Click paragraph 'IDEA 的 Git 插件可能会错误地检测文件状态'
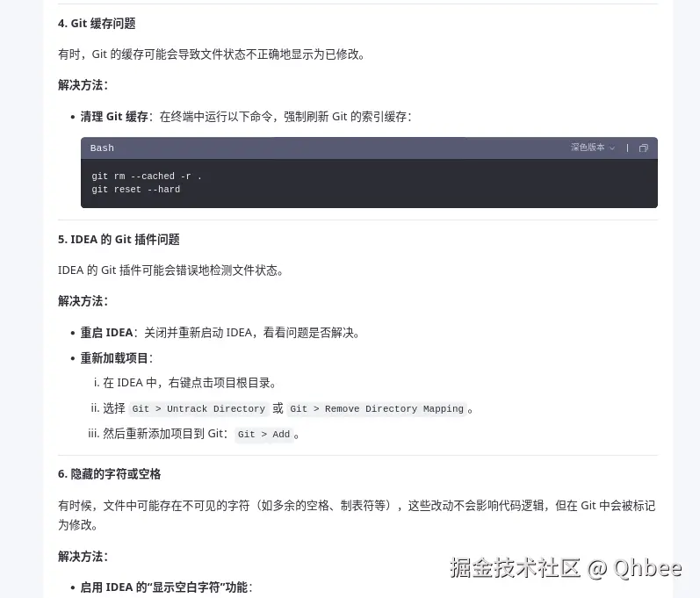The width and height of the screenshot is (700, 598). tap(170, 270)
